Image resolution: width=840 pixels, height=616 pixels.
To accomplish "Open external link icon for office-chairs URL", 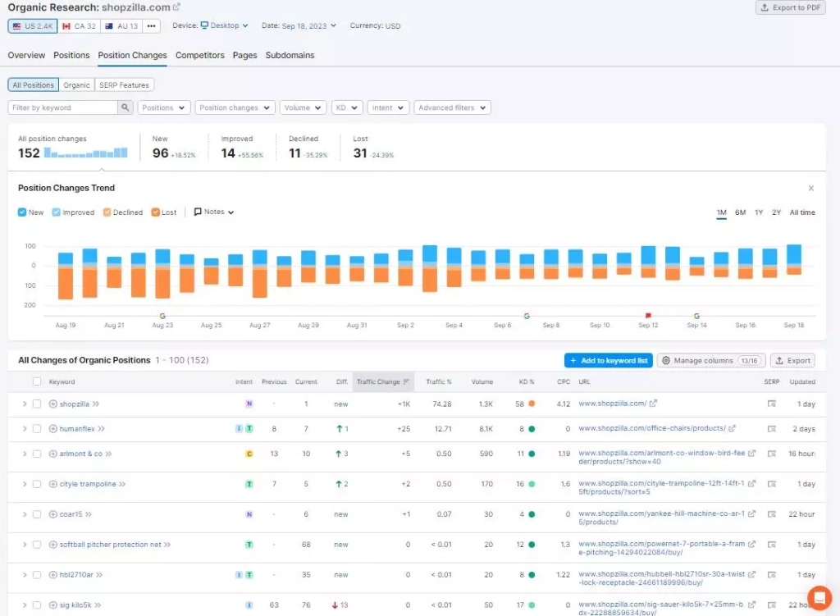I will (733, 428).
